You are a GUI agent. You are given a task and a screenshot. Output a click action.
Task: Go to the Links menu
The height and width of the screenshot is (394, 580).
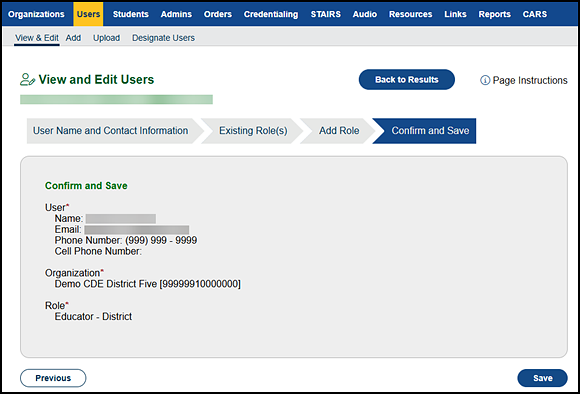(x=455, y=14)
